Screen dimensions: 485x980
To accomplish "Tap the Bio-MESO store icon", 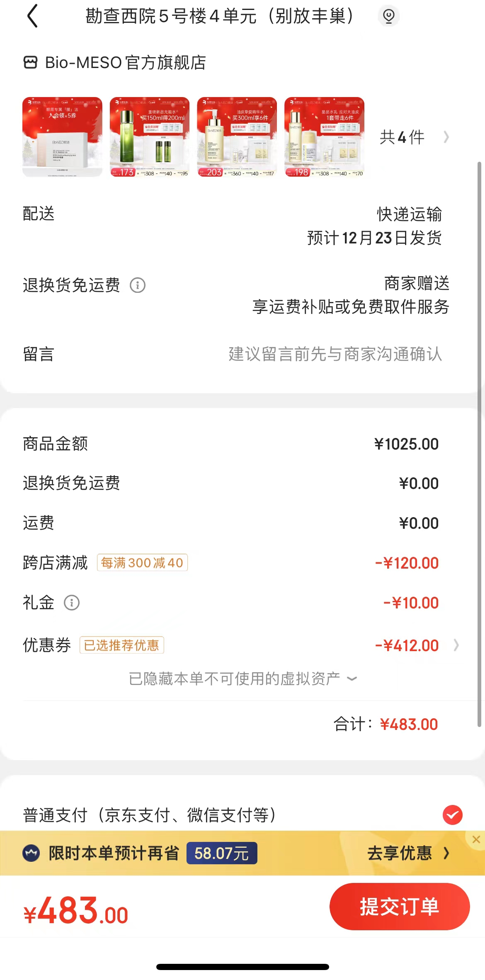I will pos(30,63).
